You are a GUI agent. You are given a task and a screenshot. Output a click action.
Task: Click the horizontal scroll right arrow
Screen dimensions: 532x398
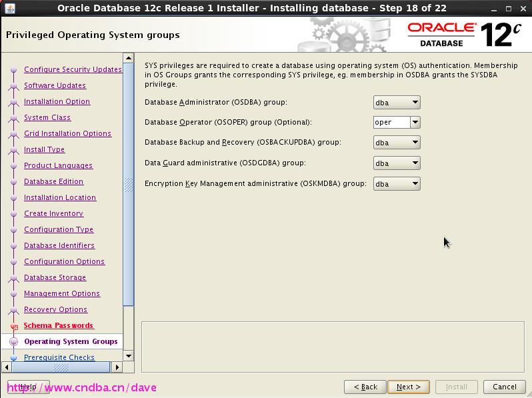point(117,367)
